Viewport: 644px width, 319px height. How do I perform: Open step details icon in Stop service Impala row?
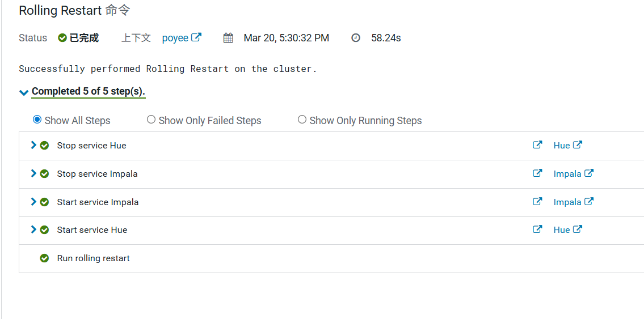(x=537, y=173)
